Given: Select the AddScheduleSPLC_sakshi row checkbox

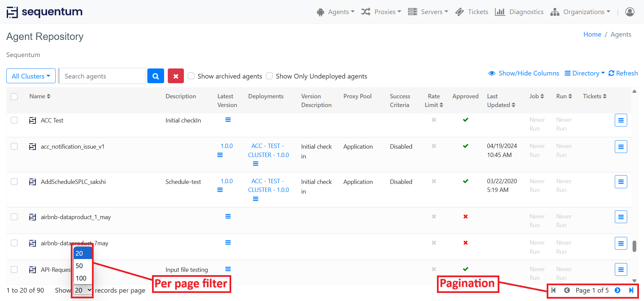Looking at the screenshot, I should (14, 182).
